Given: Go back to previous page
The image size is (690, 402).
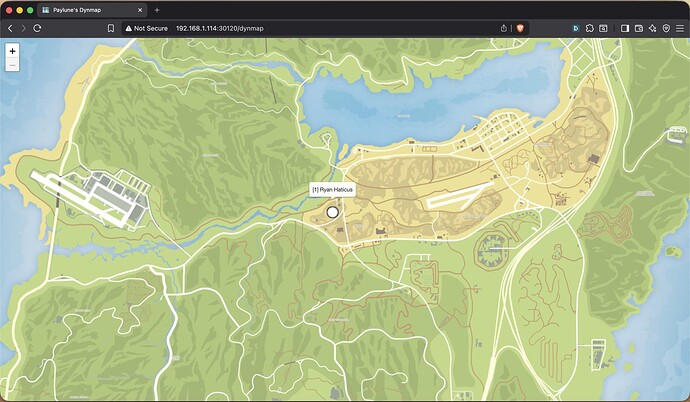Looking at the screenshot, I should 10,29.
